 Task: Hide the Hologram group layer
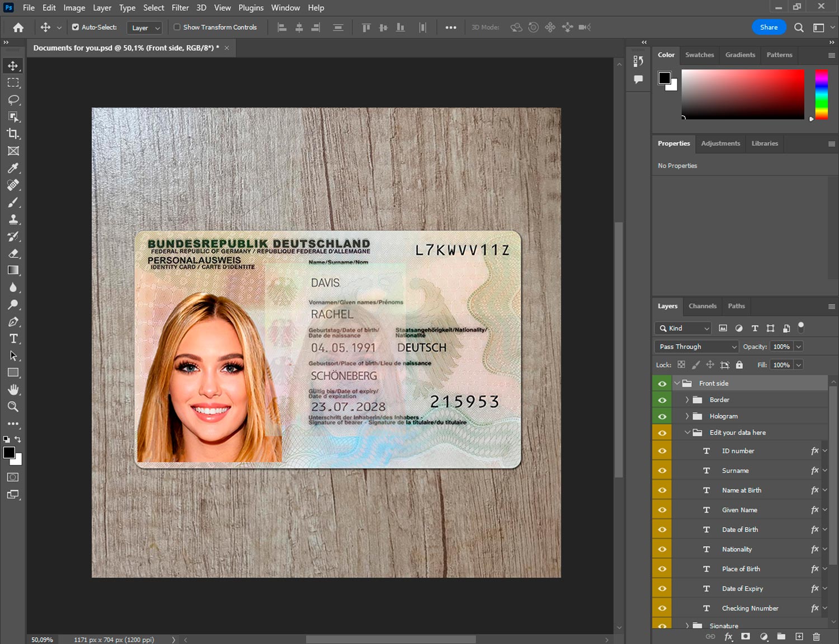click(662, 416)
